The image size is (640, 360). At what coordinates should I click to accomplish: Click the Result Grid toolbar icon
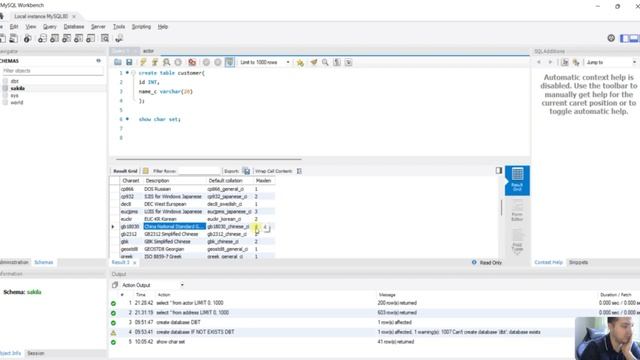tap(146, 171)
